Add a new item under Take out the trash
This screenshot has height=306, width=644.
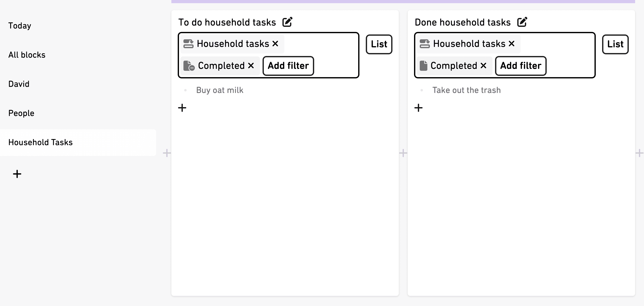(x=418, y=108)
